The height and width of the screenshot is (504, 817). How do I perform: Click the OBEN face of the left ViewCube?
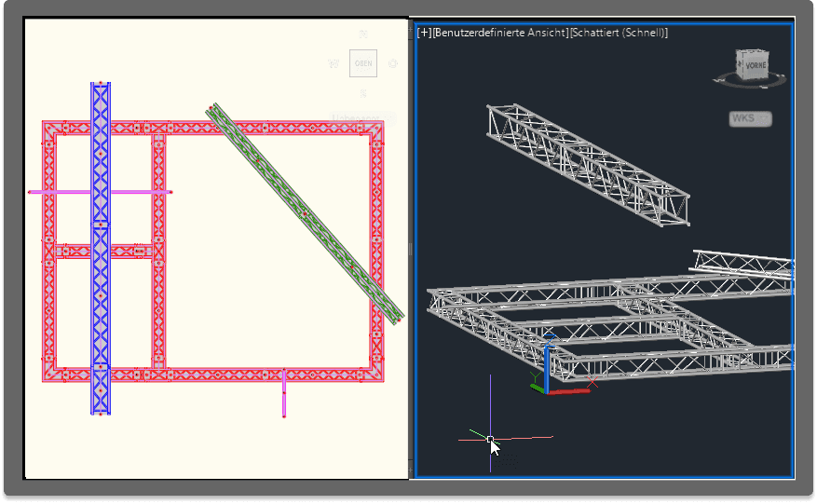click(363, 63)
